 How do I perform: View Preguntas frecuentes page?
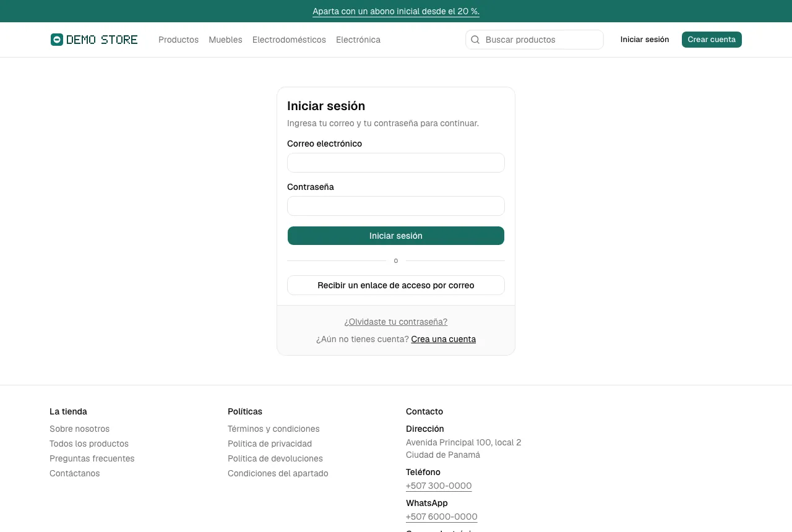click(x=92, y=458)
